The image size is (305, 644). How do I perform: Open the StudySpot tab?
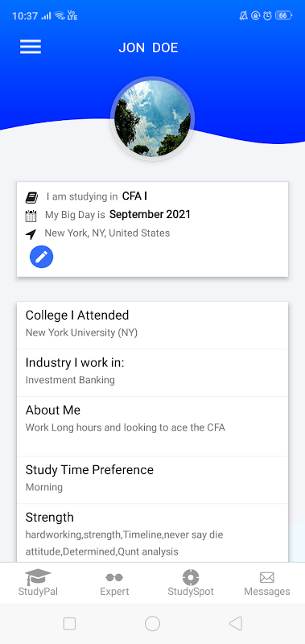click(x=191, y=583)
